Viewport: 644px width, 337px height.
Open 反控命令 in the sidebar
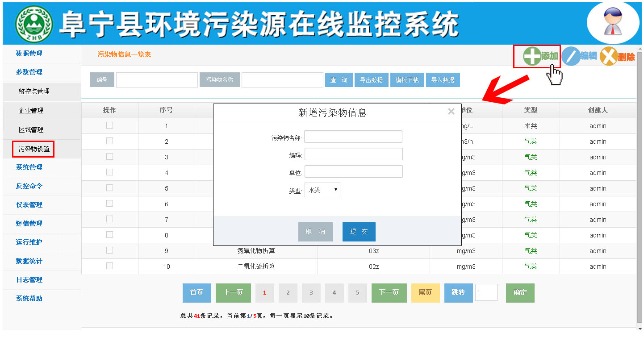[29, 186]
